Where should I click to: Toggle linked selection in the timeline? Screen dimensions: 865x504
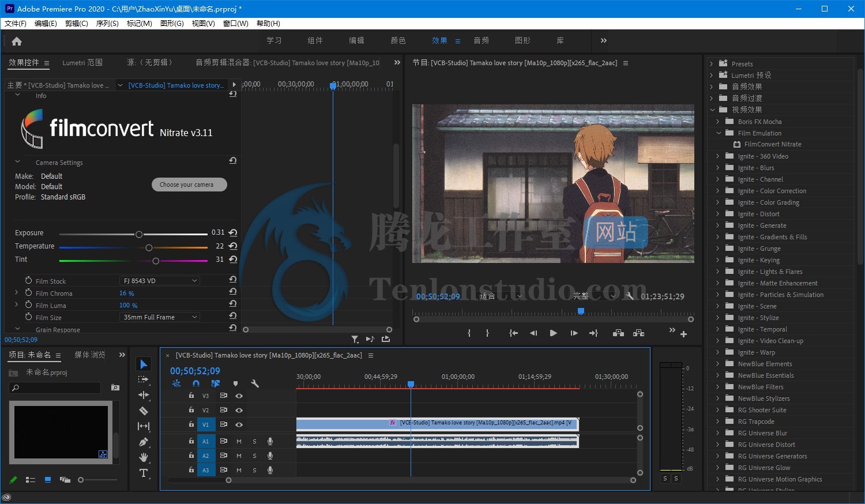tap(216, 383)
